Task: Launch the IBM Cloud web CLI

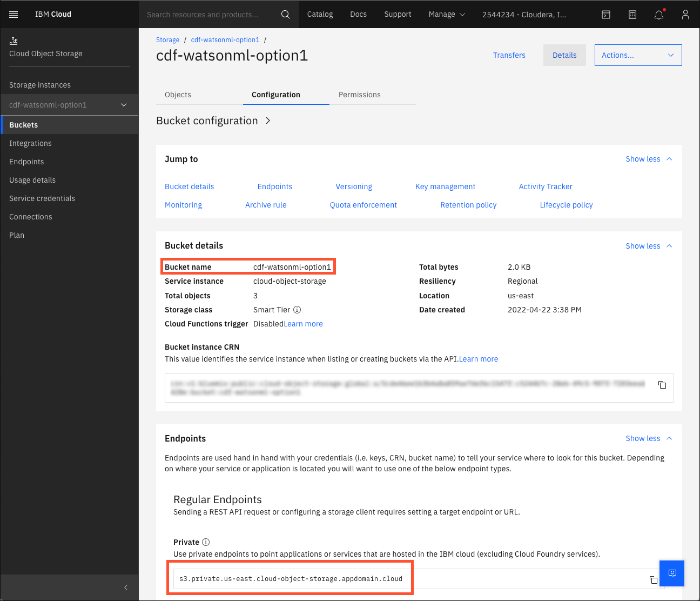Action: coord(605,15)
